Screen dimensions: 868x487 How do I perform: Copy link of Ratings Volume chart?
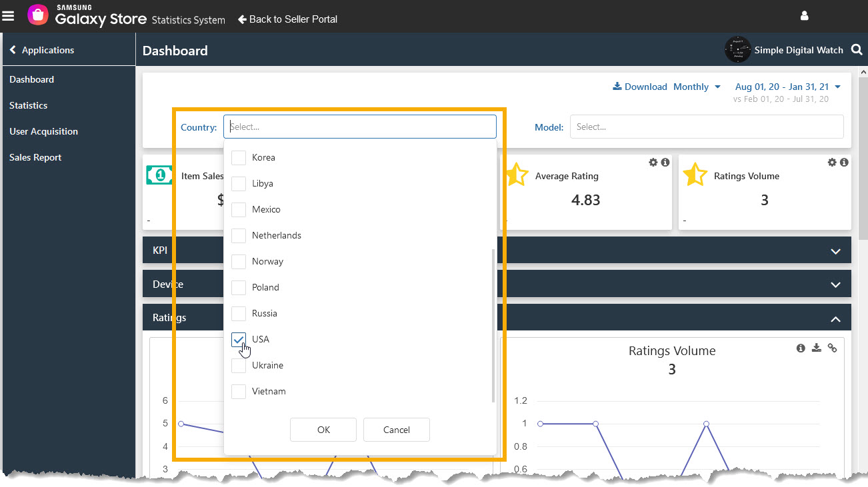pyautogui.click(x=832, y=348)
